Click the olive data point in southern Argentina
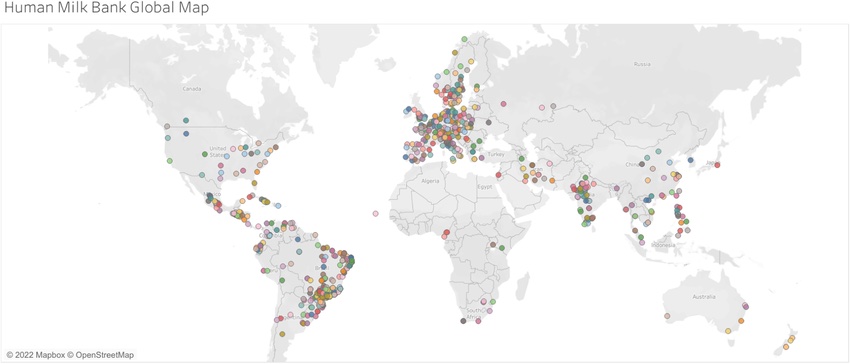Viewport: 850px width, 364px height. coord(282,334)
